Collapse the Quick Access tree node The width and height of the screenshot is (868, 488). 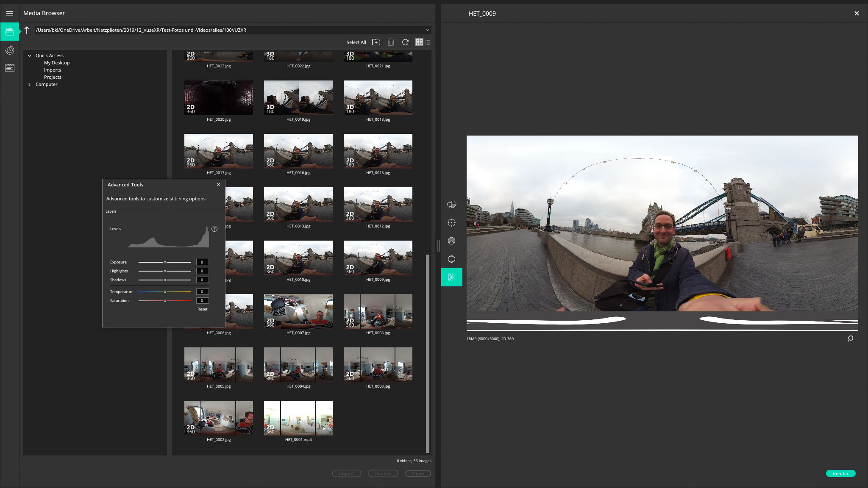[29, 55]
